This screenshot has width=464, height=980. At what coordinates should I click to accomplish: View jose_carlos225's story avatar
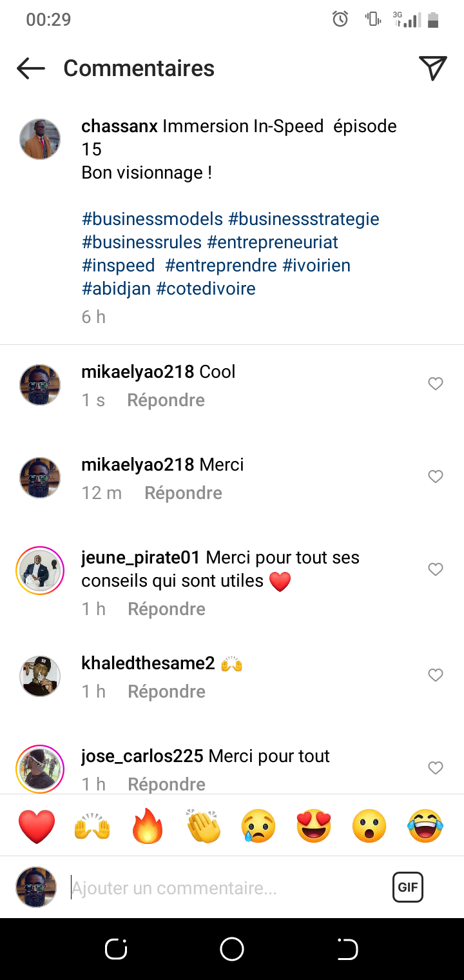click(40, 769)
